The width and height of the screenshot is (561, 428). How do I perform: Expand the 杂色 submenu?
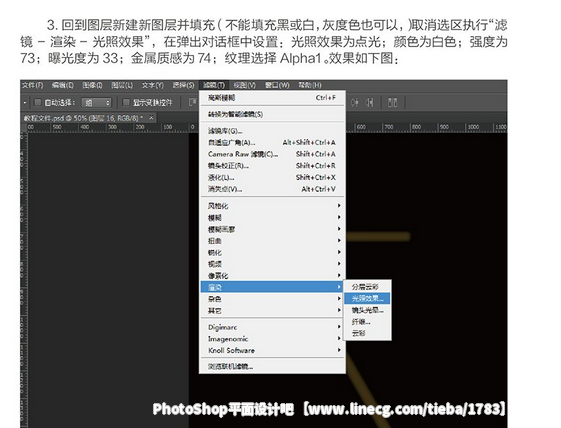[x=272, y=299]
